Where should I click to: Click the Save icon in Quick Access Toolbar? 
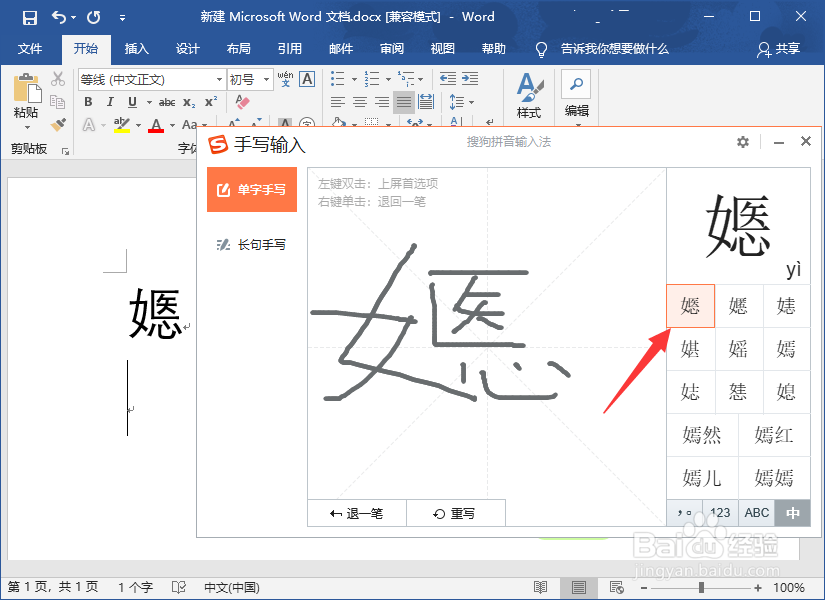[31, 17]
